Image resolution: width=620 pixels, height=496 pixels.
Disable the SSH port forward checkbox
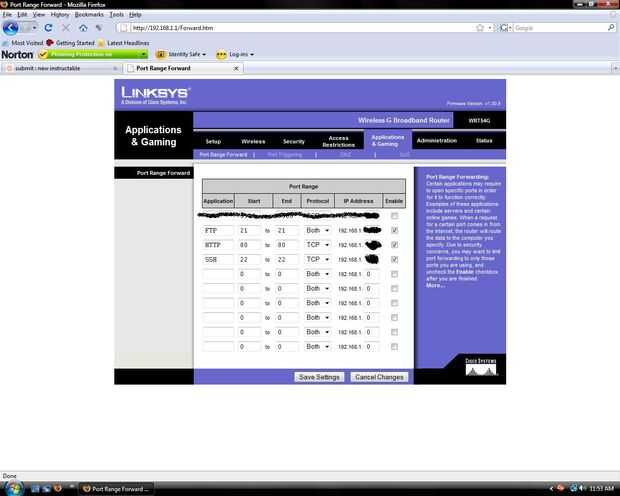[x=394, y=259]
